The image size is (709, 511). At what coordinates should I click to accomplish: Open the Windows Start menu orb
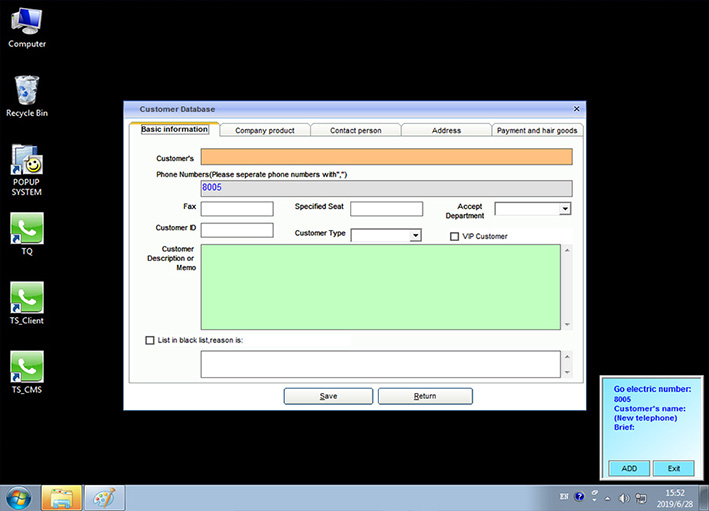[x=18, y=497]
